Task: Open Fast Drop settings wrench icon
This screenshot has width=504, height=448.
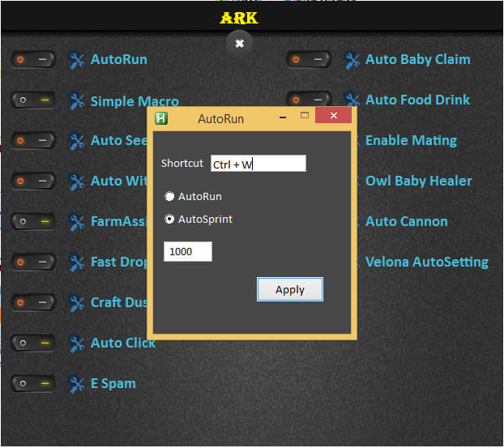Action: (x=76, y=262)
